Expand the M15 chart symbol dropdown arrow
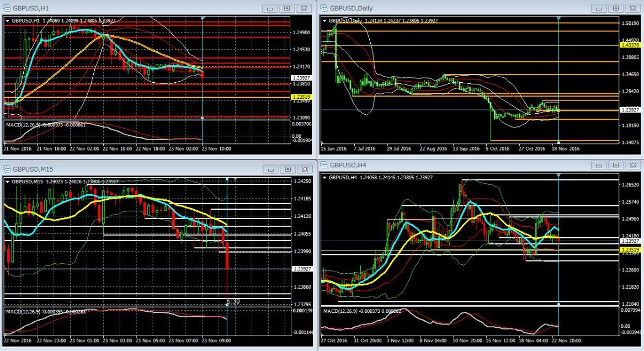 [7, 181]
